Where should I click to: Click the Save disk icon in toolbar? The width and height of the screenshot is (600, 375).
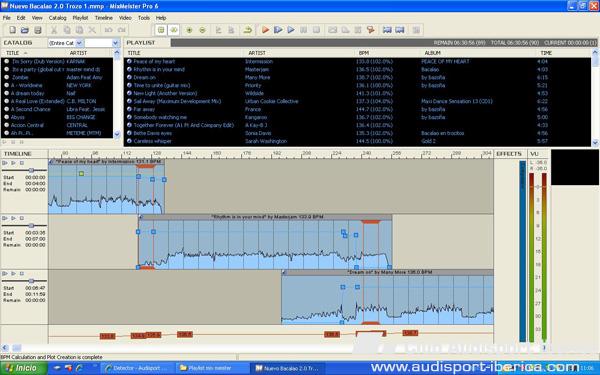point(38,30)
